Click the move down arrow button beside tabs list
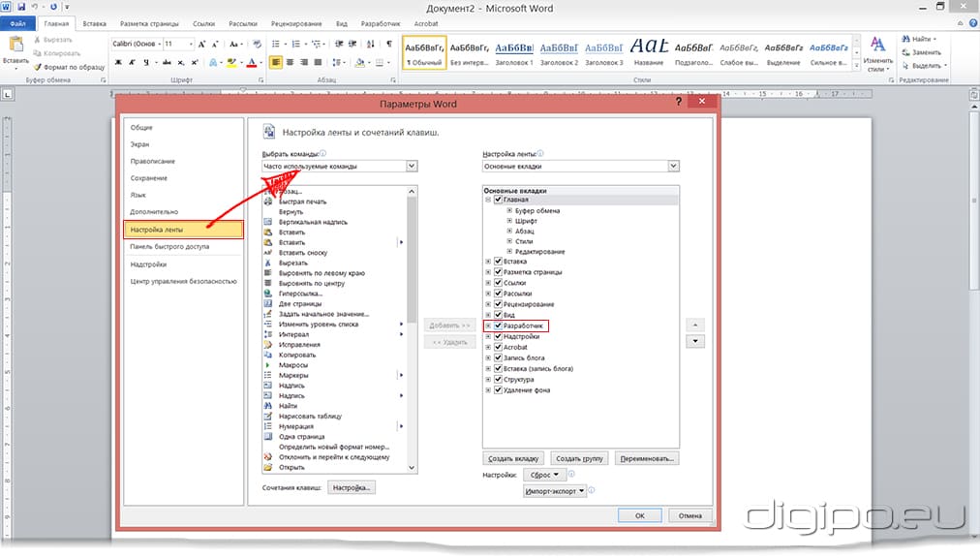Viewport: 980px width, 558px height. pyautogui.click(x=695, y=342)
